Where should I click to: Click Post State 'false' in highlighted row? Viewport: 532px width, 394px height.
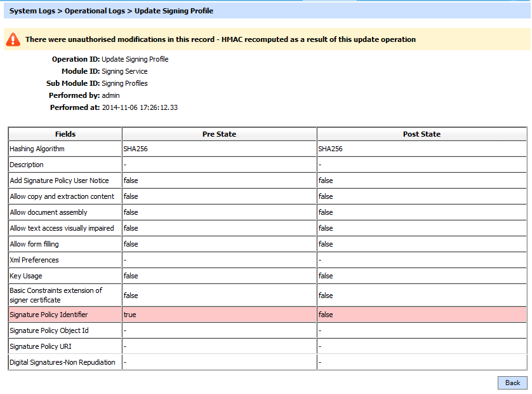326,315
